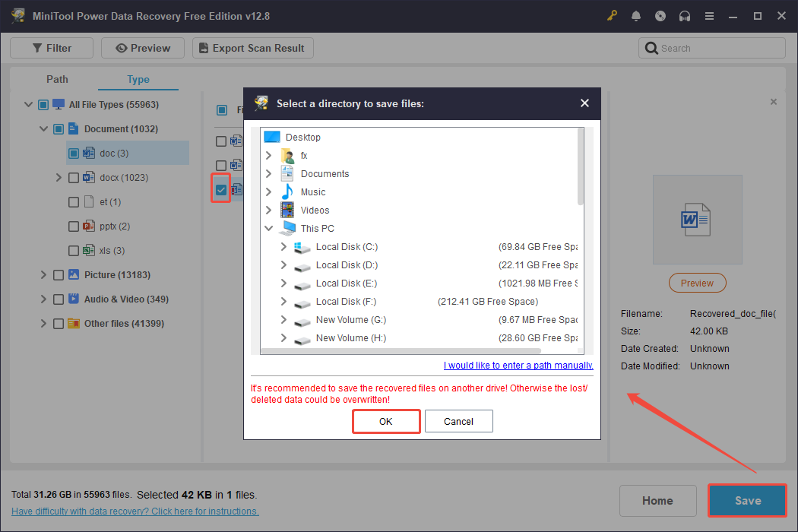798x532 pixels.
Task: Click the Document category icon
Action: click(x=73, y=128)
